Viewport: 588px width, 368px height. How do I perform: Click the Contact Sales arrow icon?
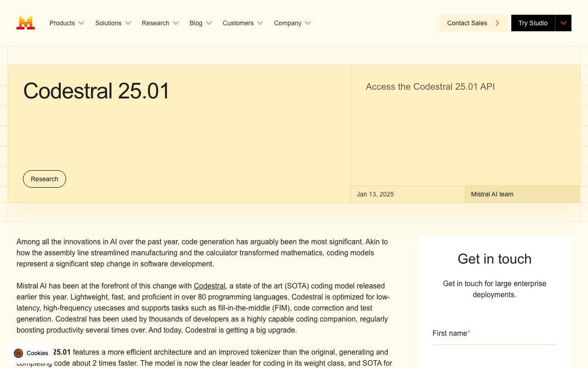tap(498, 23)
